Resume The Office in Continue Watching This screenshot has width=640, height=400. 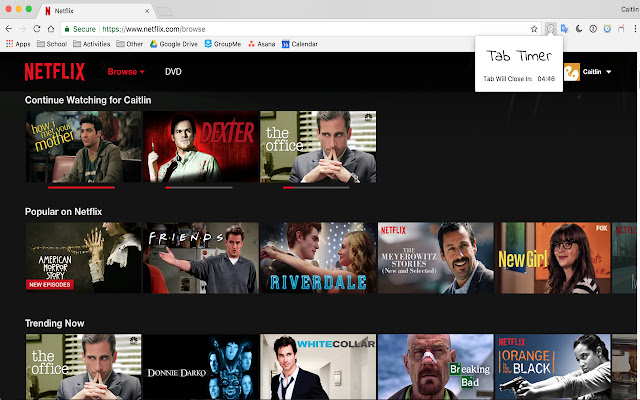point(318,147)
